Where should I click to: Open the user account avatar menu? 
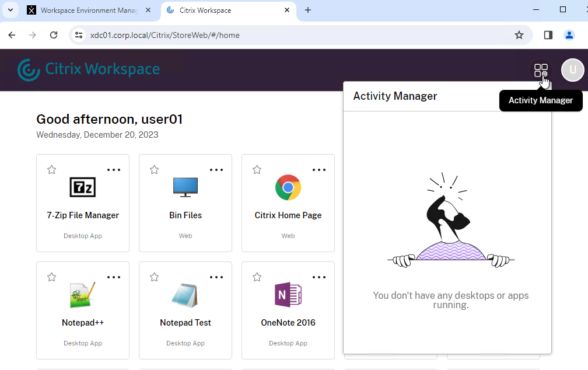(x=572, y=70)
